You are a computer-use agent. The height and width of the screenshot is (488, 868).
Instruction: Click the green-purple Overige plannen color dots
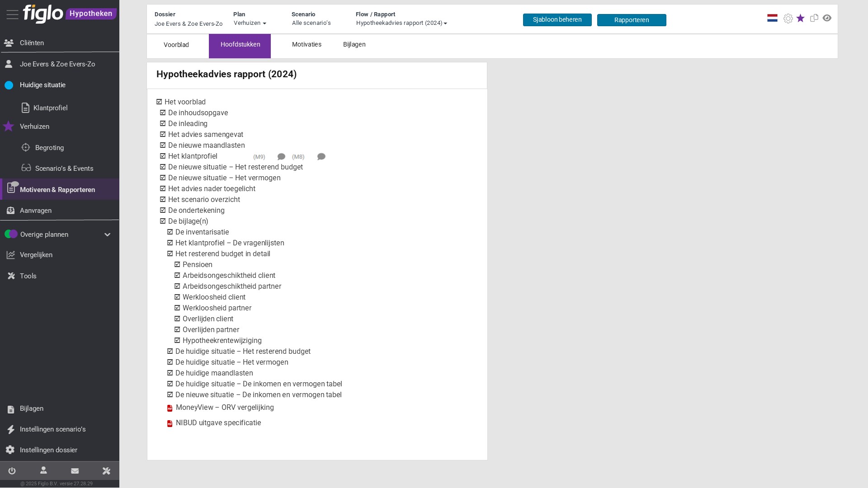pyautogui.click(x=11, y=234)
